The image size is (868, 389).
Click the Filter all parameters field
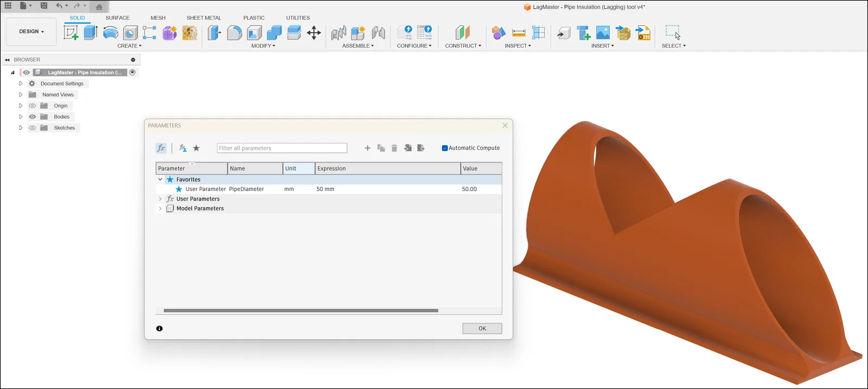point(282,148)
